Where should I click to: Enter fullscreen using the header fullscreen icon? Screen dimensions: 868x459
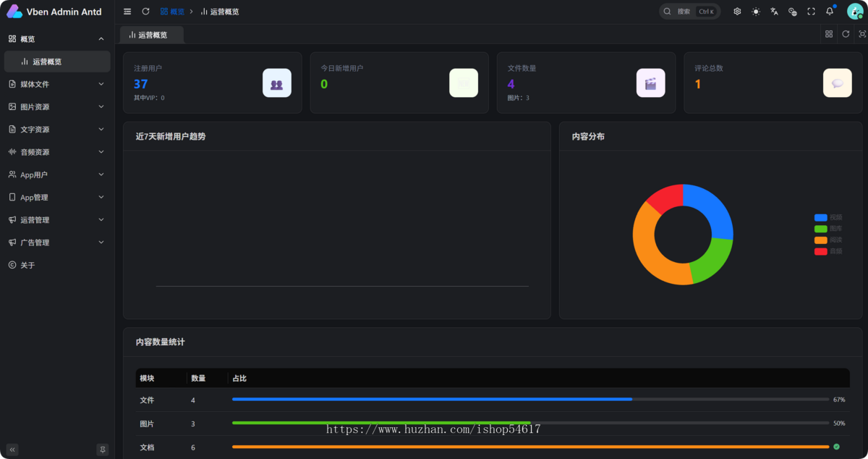pos(811,12)
